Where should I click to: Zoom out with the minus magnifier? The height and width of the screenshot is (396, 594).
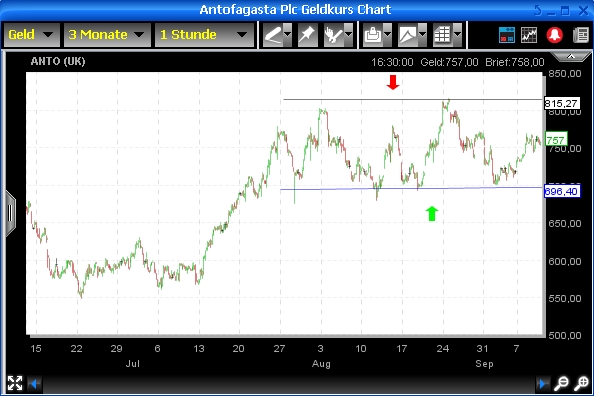coord(561,383)
